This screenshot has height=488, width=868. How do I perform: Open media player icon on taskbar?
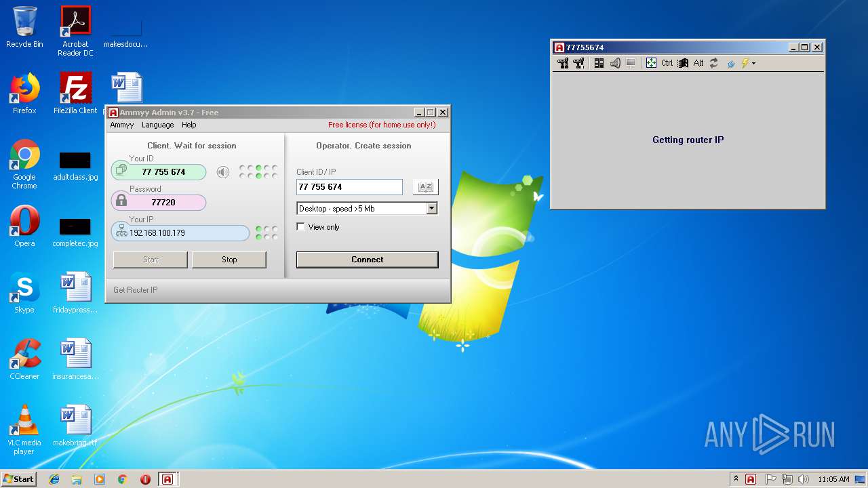coord(100,479)
